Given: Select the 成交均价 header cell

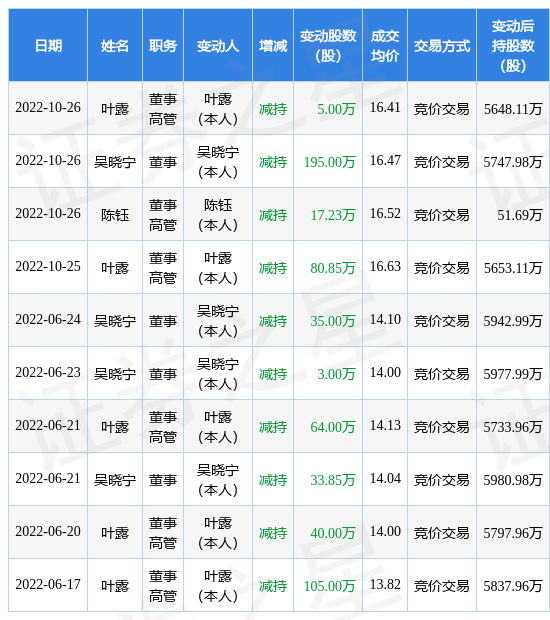Looking at the screenshot, I should pos(385,45).
